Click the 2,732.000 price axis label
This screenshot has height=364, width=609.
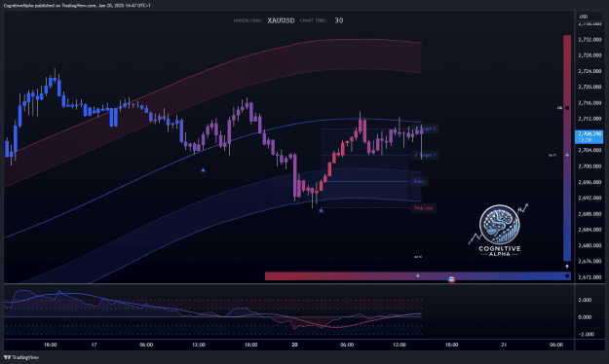pyautogui.click(x=590, y=40)
